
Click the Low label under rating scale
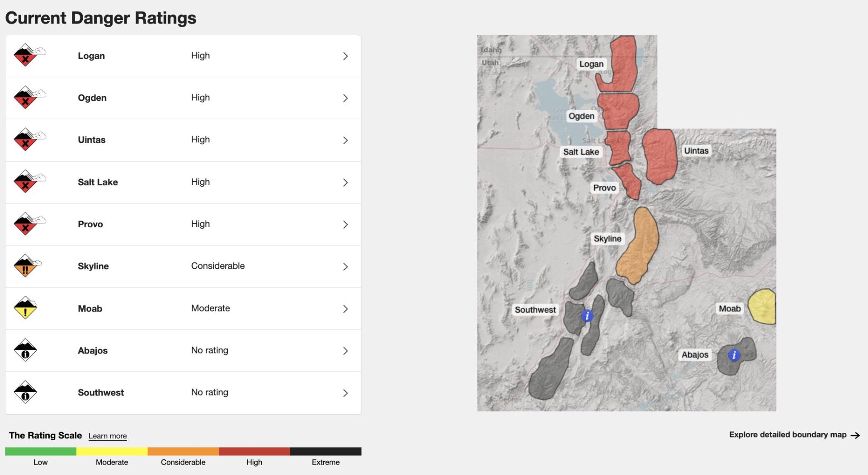pyautogui.click(x=40, y=462)
